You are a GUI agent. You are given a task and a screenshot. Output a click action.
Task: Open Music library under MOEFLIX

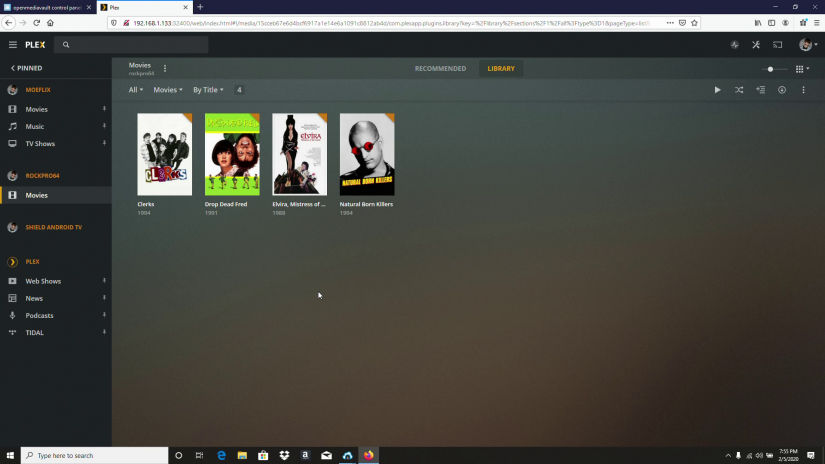coord(35,126)
